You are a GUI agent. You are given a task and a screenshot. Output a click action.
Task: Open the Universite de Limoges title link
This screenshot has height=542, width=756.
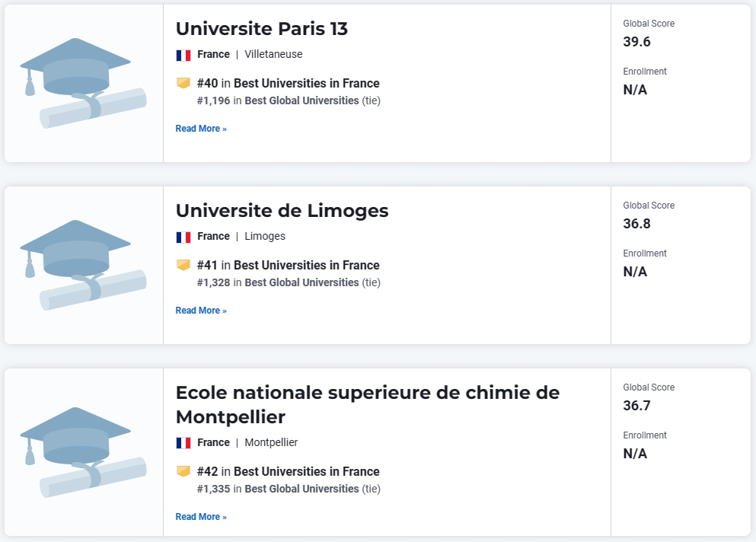point(282,211)
